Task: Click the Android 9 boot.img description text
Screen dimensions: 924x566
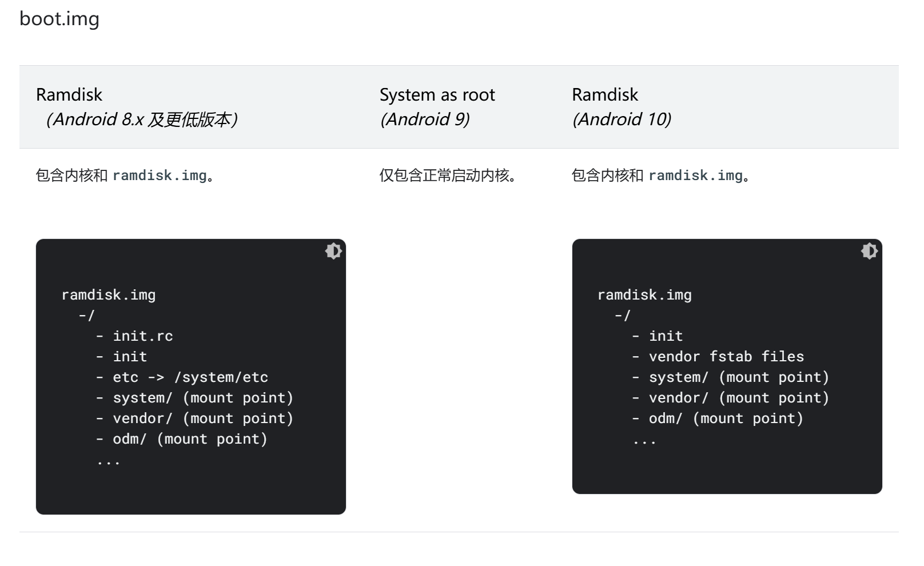Action: click(448, 175)
